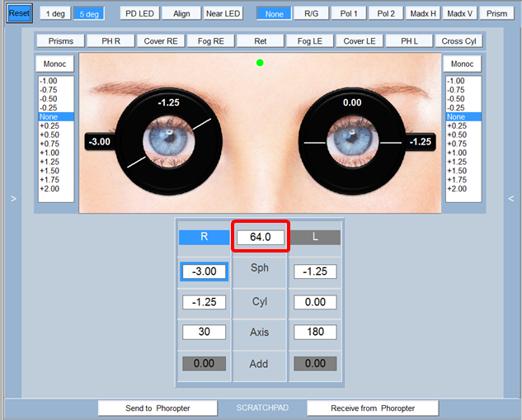Click the PD value field 64.0

[x=261, y=238]
